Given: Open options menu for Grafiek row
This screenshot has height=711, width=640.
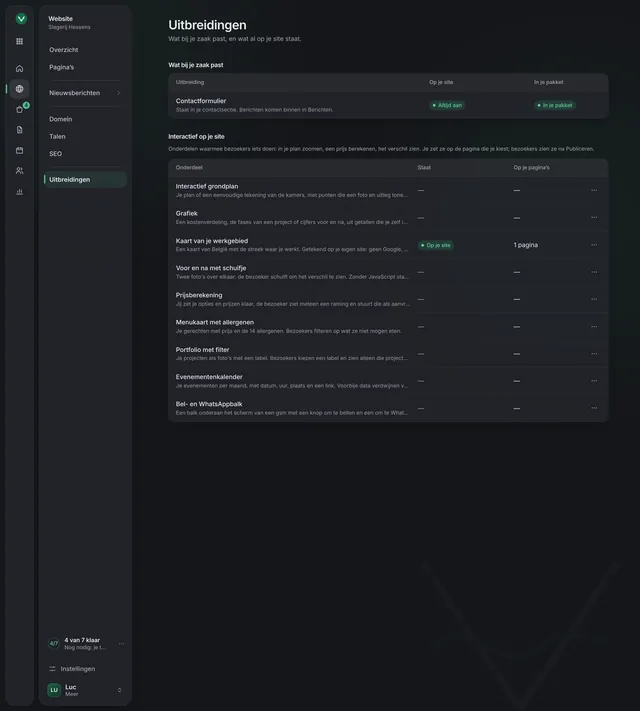Looking at the screenshot, I should (594, 218).
